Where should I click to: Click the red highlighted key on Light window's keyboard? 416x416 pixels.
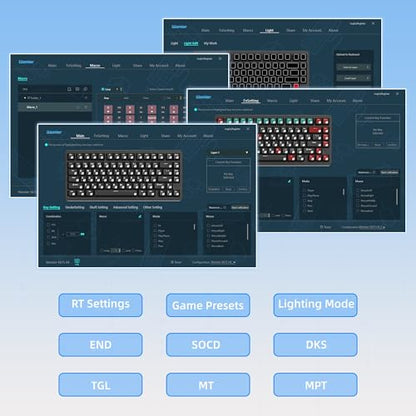click(296, 86)
